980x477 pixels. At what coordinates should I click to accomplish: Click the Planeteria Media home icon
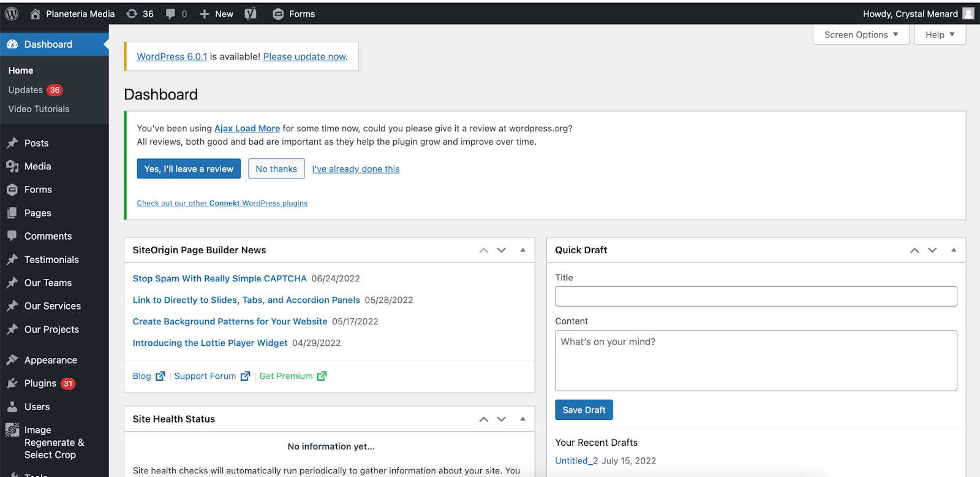point(36,13)
